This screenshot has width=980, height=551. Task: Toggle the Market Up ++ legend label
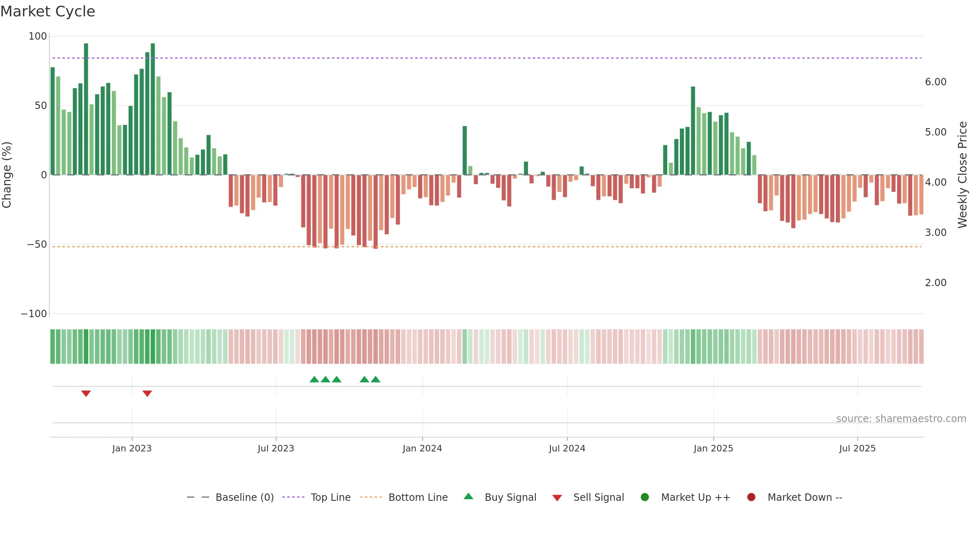click(696, 497)
